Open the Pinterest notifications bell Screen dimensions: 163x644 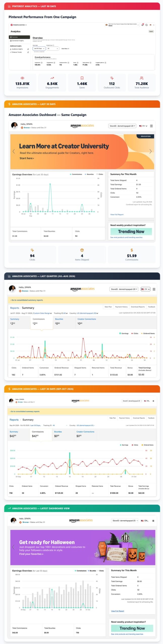(143, 25)
